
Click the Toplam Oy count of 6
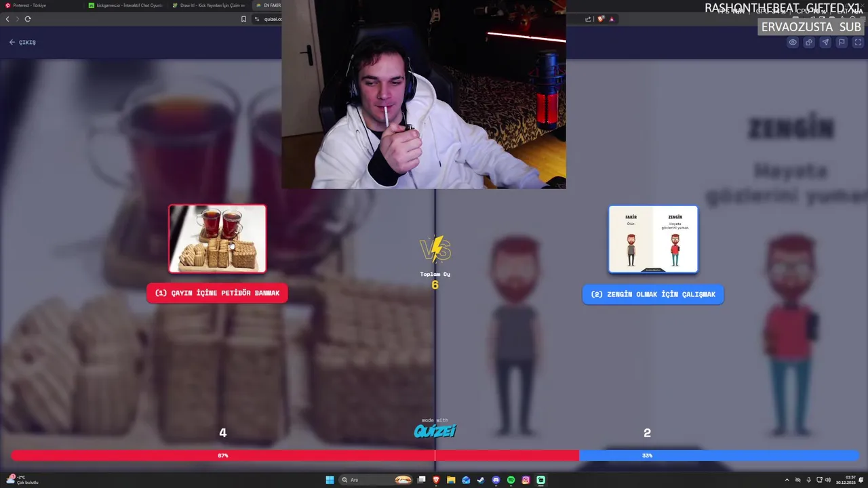pos(435,285)
